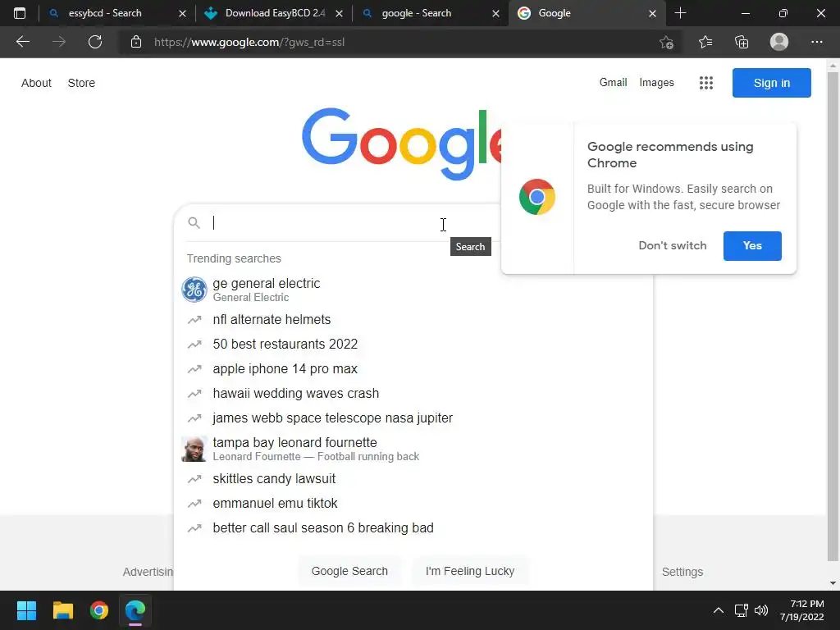Click the Google Search button
This screenshot has height=630, width=840.
click(x=349, y=571)
